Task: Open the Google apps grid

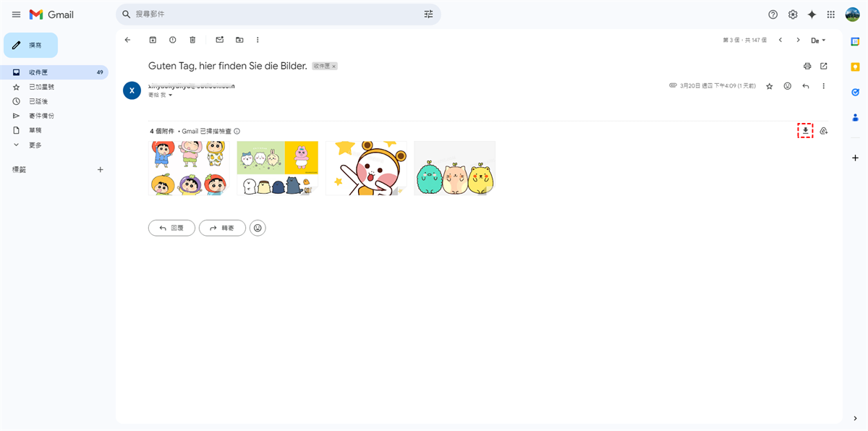Action: [x=831, y=14]
